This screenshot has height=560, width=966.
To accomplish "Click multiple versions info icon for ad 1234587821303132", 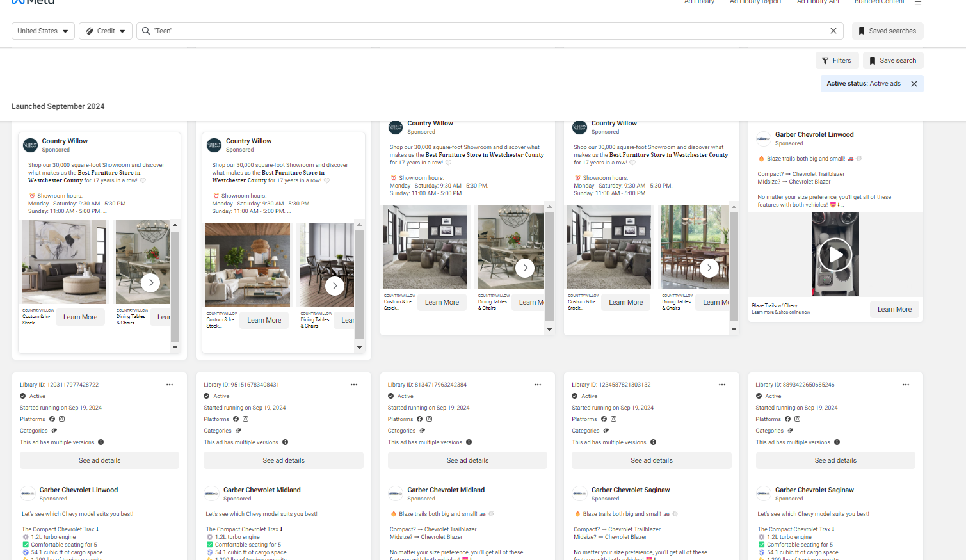I will [x=653, y=442].
